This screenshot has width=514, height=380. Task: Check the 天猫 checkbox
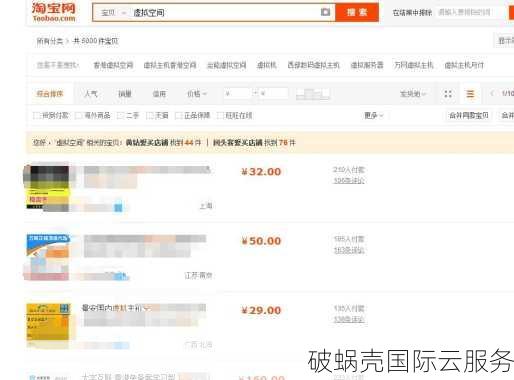pos(149,116)
